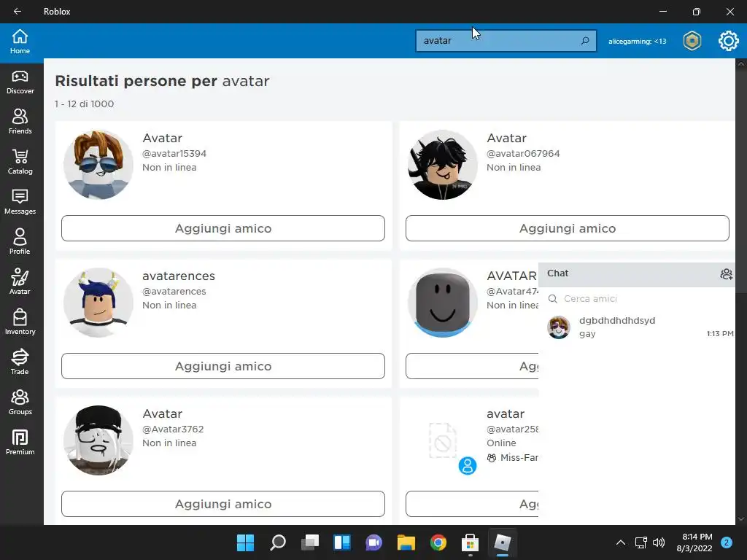The width and height of the screenshot is (747, 560).
Task: Open the Avatar editor
Action: pyautogui.click(x=20, y=282)
